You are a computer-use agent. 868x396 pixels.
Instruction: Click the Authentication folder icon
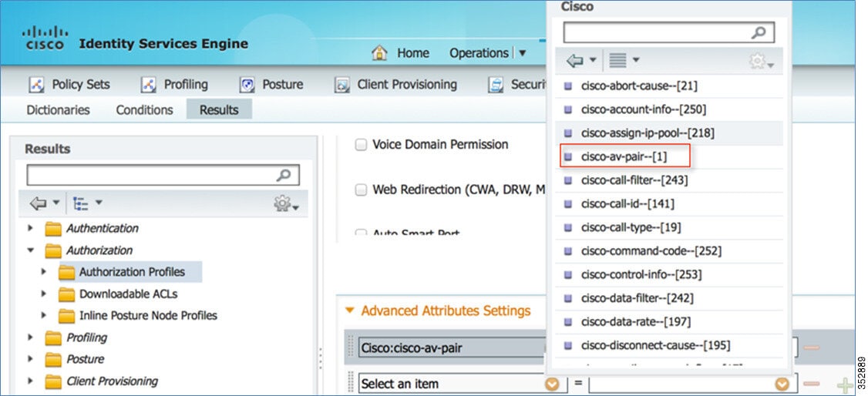tap(53, 228)
